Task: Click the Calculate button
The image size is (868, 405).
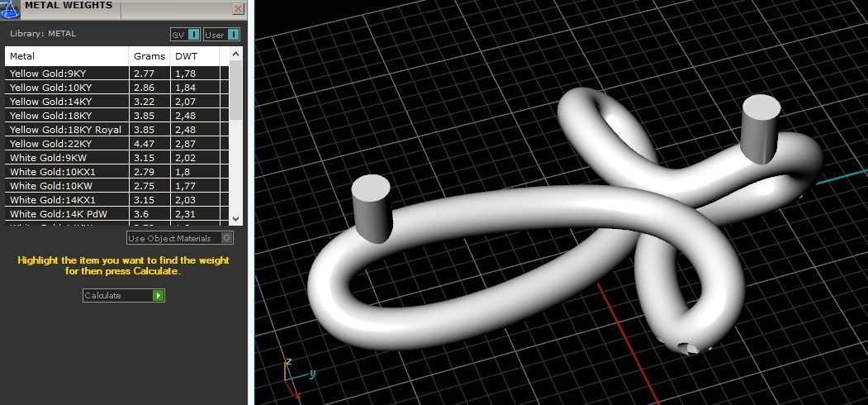Action: click(x=123, y=295)
